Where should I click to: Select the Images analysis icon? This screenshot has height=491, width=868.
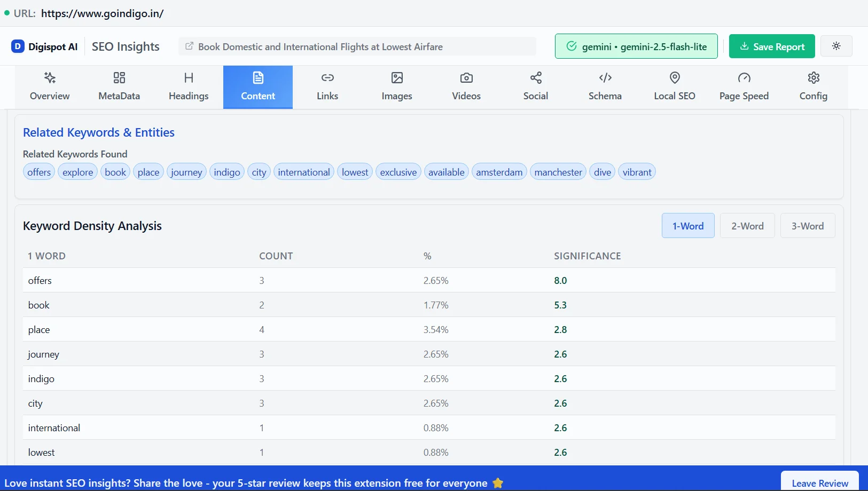tap(397, 86)
